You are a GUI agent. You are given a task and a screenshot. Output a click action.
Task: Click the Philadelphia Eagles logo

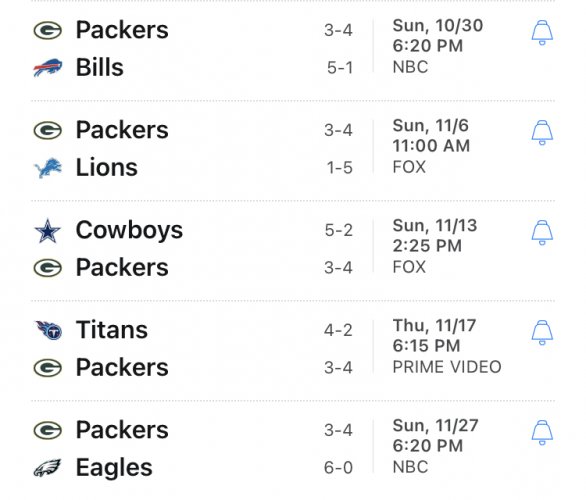tap(47, 468)
